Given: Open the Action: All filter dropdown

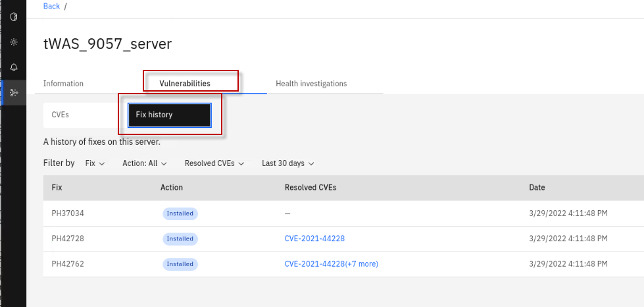Looking at the screenshot, I should [x=145, y=163].
